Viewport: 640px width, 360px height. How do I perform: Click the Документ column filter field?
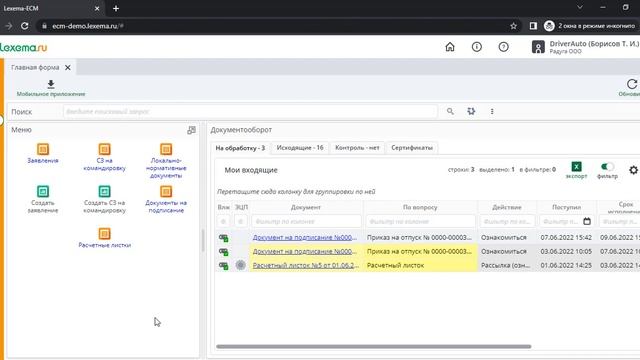coord(306,221)
